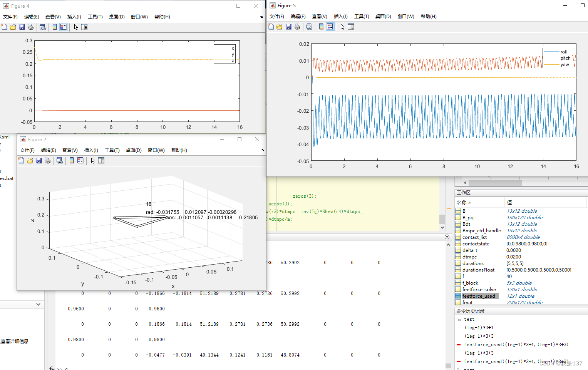This screenshot has height=370, width=588.
Task: Open 窗口(W) menu in Figure 5
Action: pyautogui.click(x=406, y=16)
